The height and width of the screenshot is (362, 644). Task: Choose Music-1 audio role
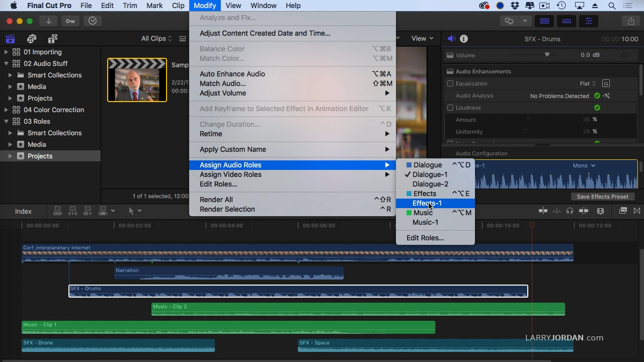click(x=435, y=222)
